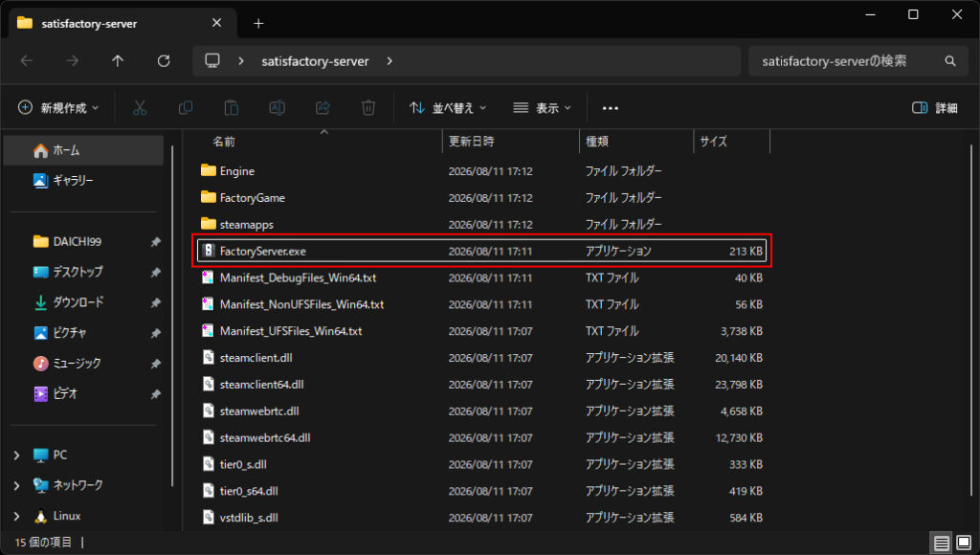The image size is (980, 555).
Task: Open the 表示 view dropdown
Action: click(x=542, y=108)
